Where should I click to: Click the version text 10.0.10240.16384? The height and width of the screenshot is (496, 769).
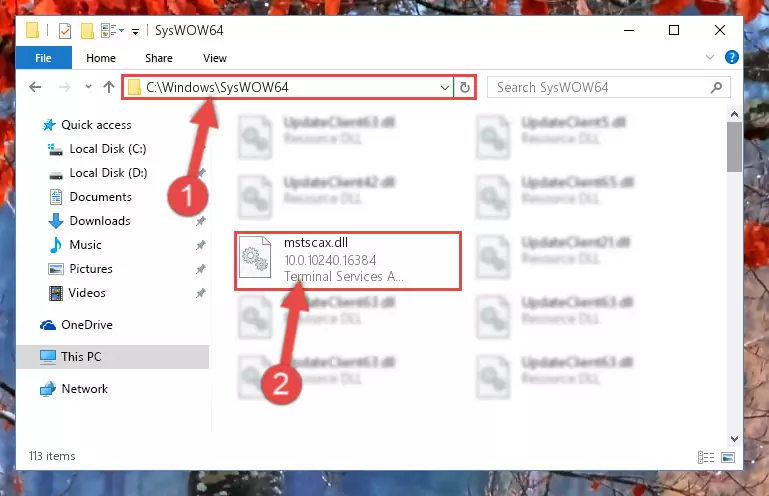click(x=330, y=260)
